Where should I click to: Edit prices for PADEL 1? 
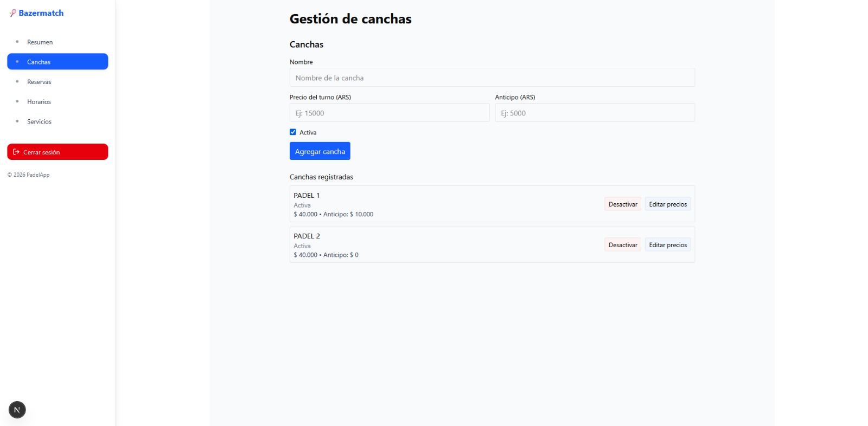667,204
